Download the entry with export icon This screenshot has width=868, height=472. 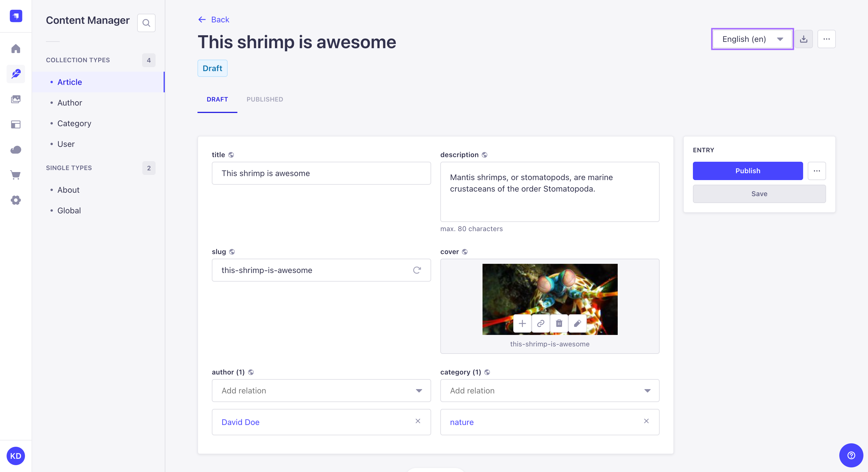[x=804, y=39]
